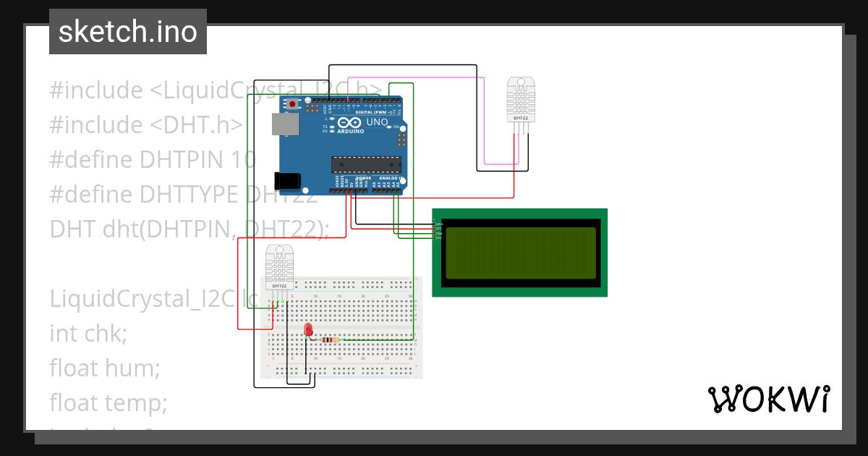Select the sketch.ino tab
This screenshot has width=868, height=456.
(127, 31)
